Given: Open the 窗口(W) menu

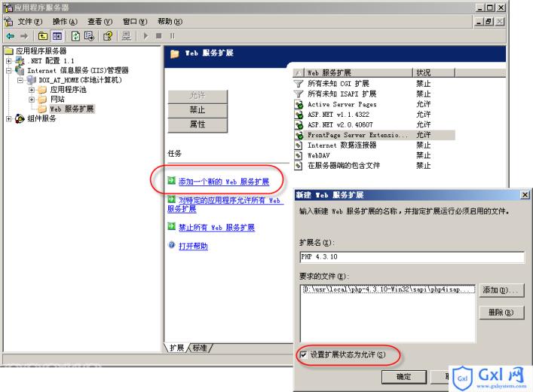Looking at the screenshot, I should click(135, 22).
